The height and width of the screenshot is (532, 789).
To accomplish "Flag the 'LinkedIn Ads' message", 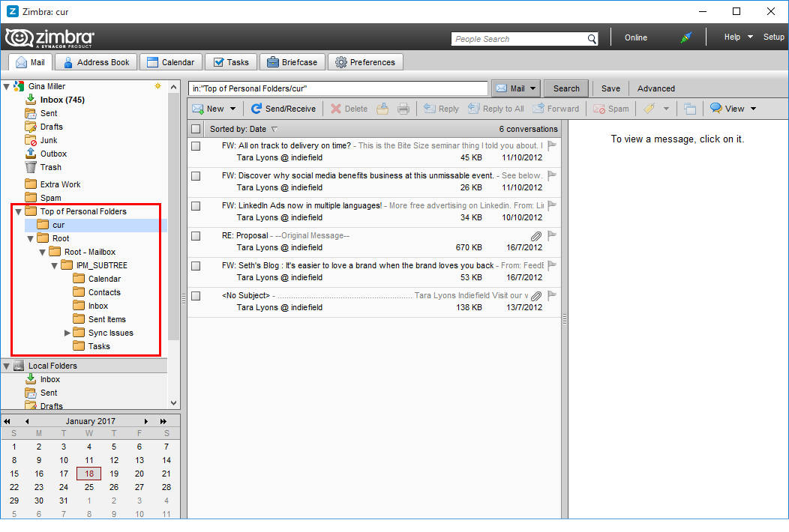I will click(x=552, y=205).
